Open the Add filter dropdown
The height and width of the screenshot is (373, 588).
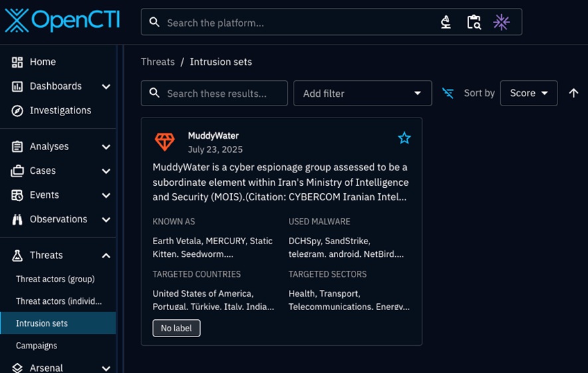[x=363, y=93]
